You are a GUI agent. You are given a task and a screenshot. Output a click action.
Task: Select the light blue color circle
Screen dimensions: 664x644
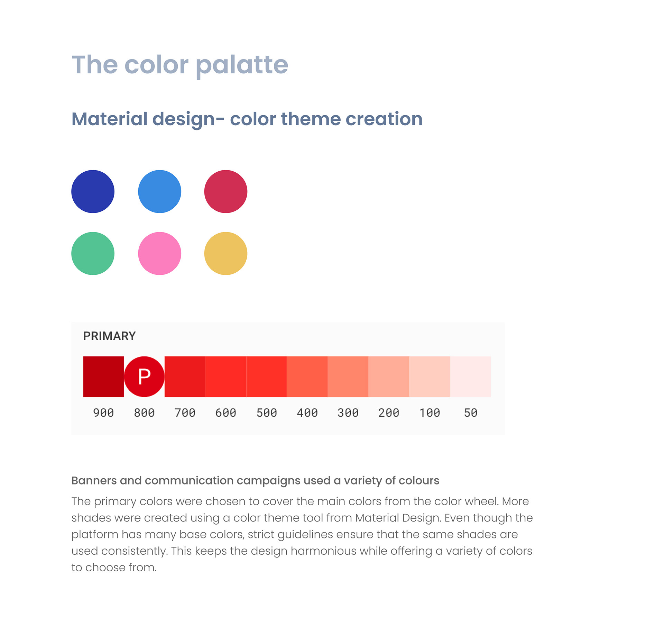159,191
